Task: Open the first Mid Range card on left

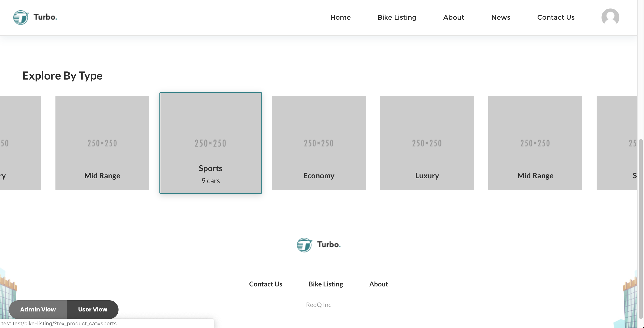Action: click(102, 143)
